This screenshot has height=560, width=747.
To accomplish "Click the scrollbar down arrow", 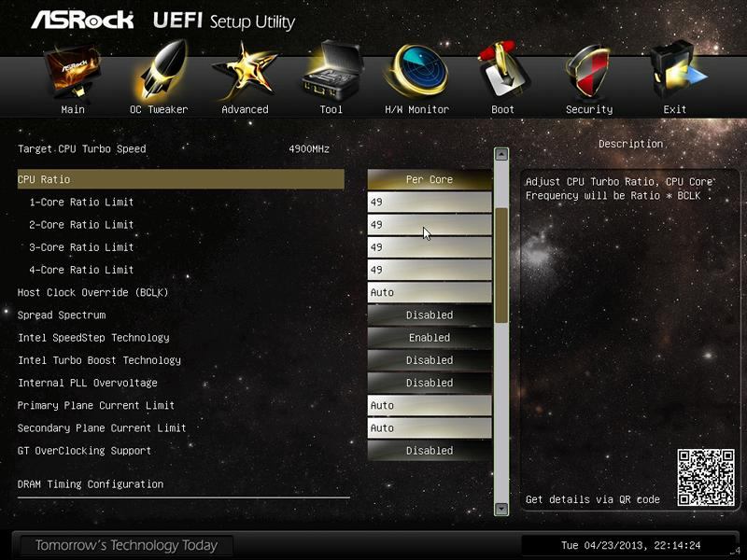I will 501,509.
